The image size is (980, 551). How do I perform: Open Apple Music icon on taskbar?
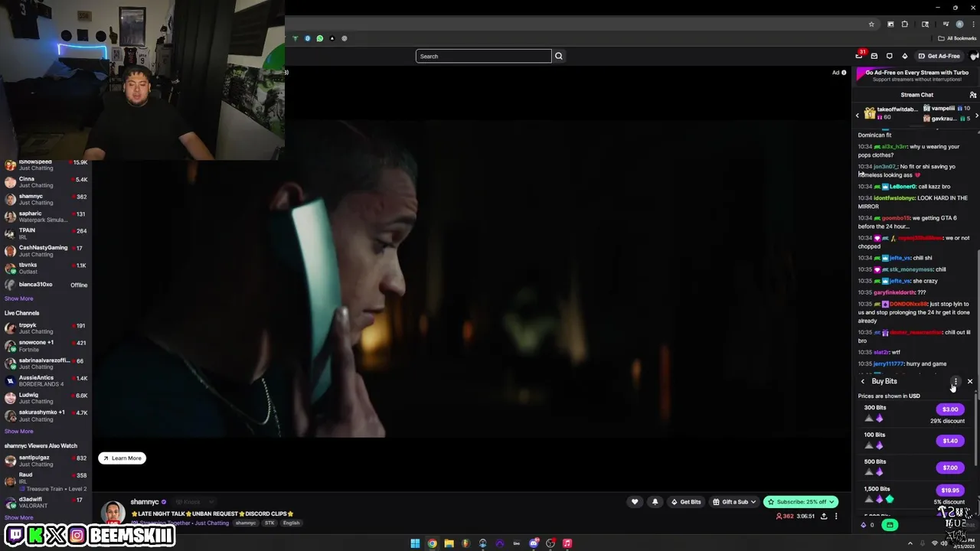pyautogui.click(x=567, y=543)
